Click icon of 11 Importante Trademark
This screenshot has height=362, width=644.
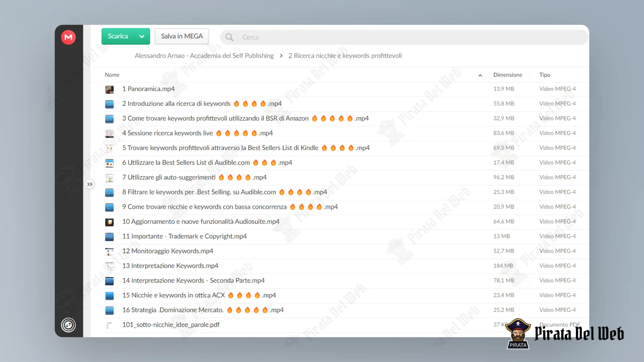109,237
